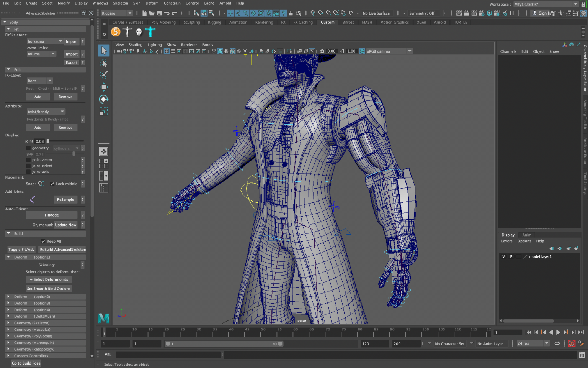Click the playback range slider bar
The height and width of the screenshot is (368, 588).
[224, 344]
